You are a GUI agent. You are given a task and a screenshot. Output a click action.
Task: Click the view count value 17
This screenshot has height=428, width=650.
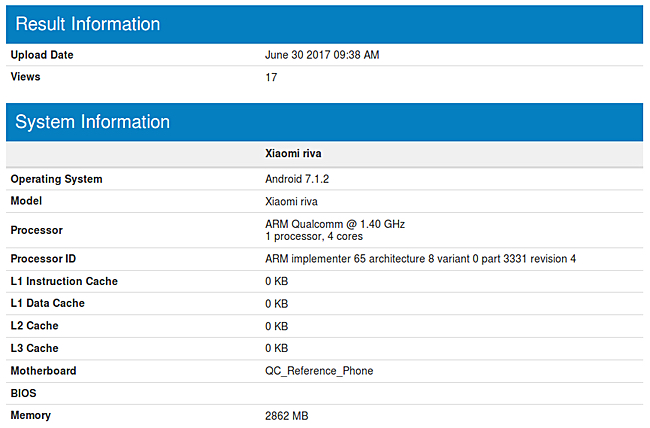click(x=271, y=76)
